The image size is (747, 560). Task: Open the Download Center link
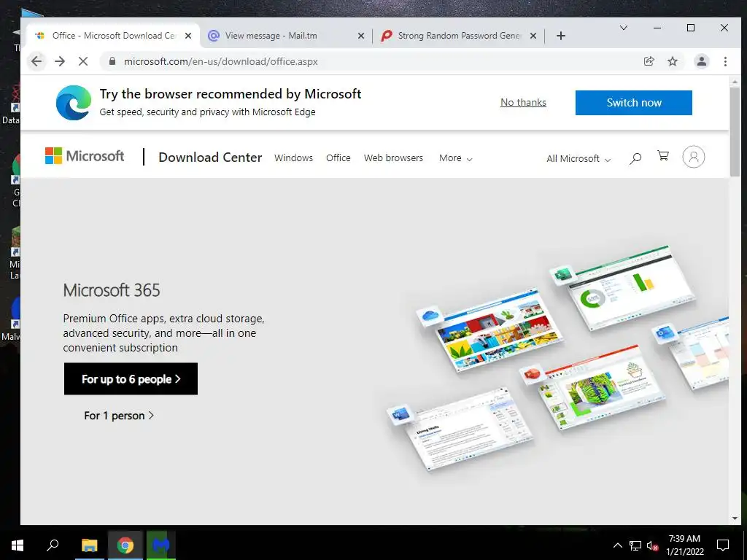[x=210, y=157]
